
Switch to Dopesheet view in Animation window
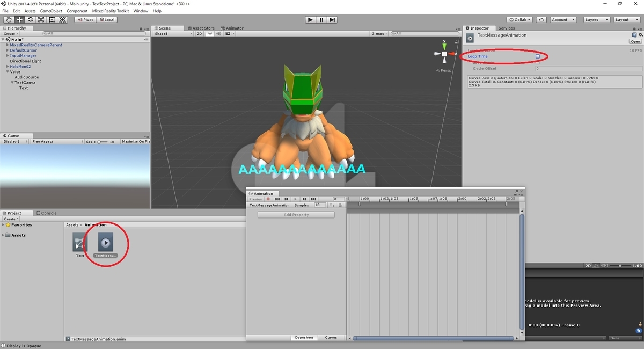(x=304, y=338)
